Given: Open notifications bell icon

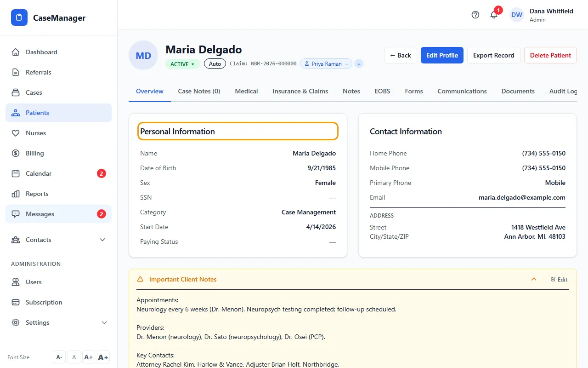Looking at the screenshot, I should [x=494, y=15].
